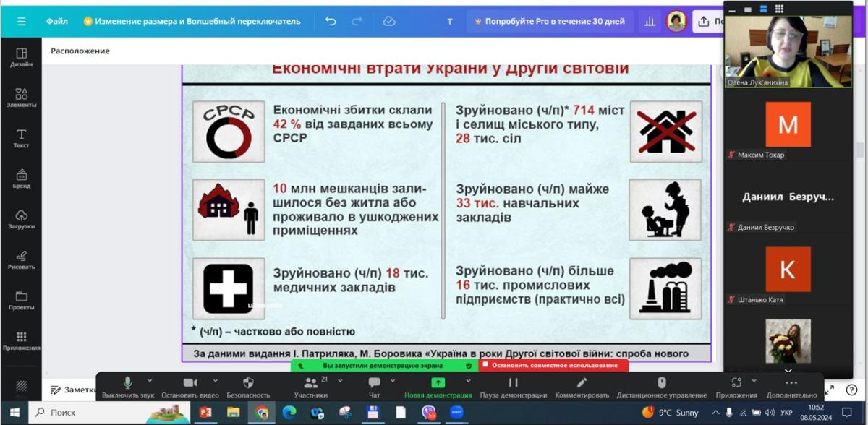Open Windows Start menu
868x425 pixels.
pos(14,413)
